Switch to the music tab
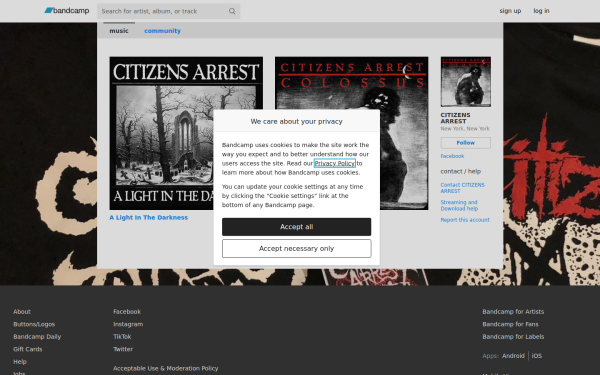Viewport: 600px width, 375px height. [x=119, y=31]
